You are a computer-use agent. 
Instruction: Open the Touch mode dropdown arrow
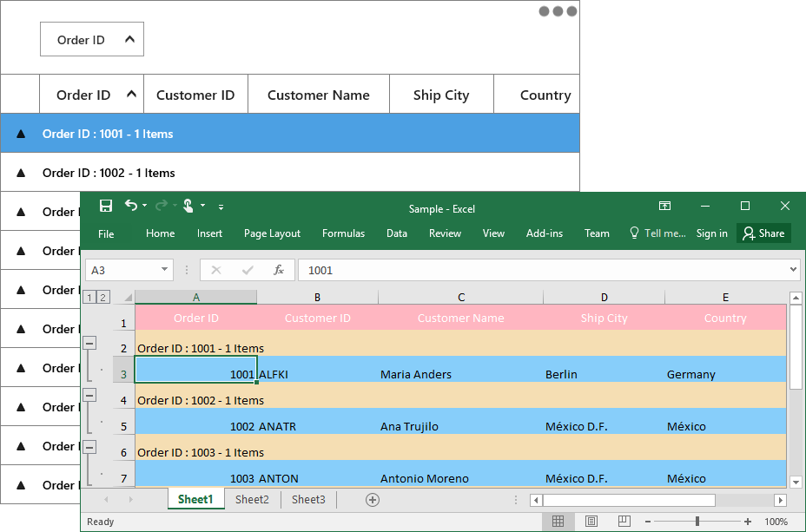tap(202, 206)
